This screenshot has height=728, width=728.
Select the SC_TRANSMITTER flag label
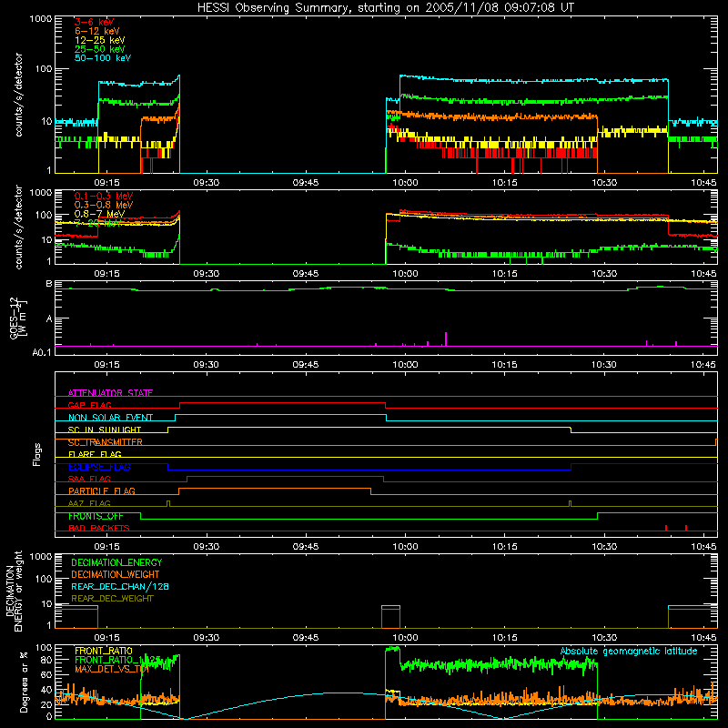(105, 442)
